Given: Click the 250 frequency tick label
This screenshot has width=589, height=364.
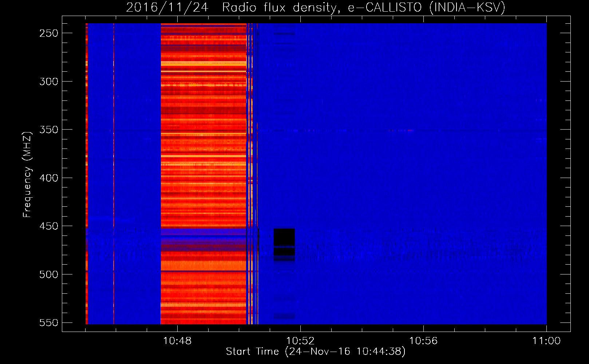Looking at the screenshot, I should click(x=49, y=33).
